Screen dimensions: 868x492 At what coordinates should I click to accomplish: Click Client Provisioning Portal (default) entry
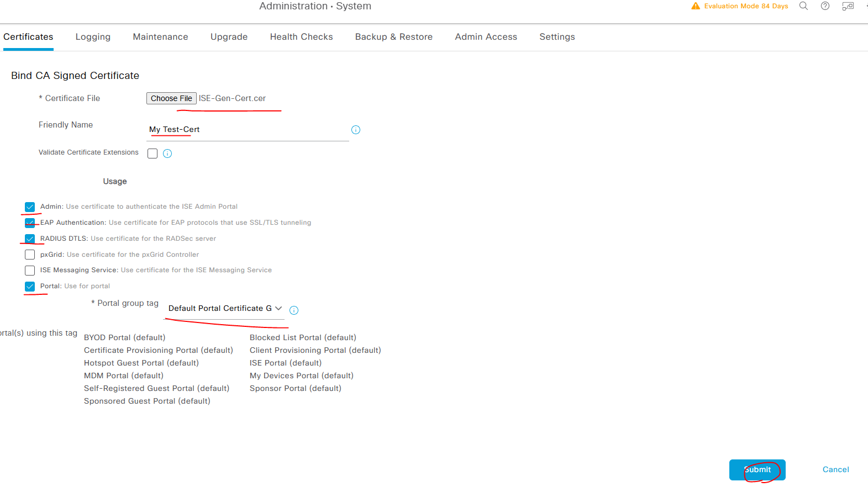(315, 351)
